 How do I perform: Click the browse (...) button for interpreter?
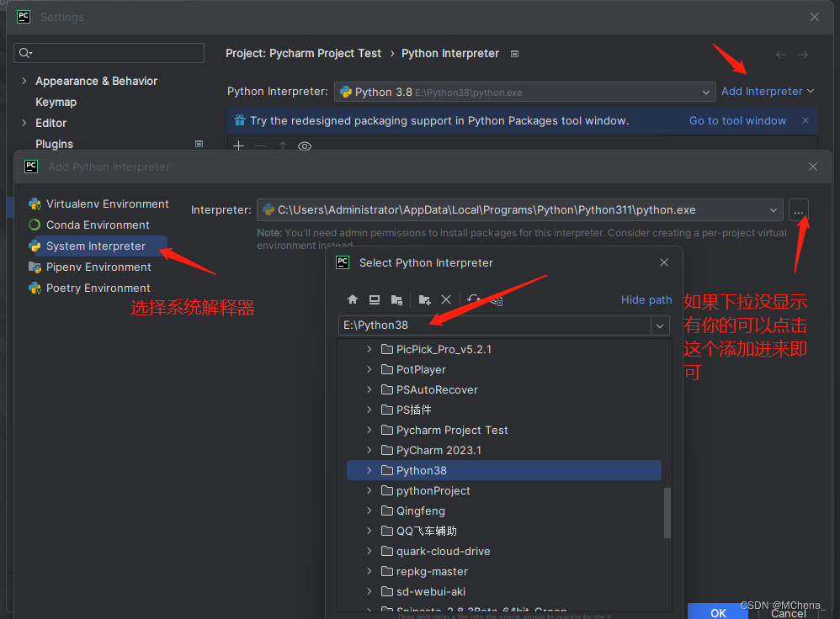point(798,210)
